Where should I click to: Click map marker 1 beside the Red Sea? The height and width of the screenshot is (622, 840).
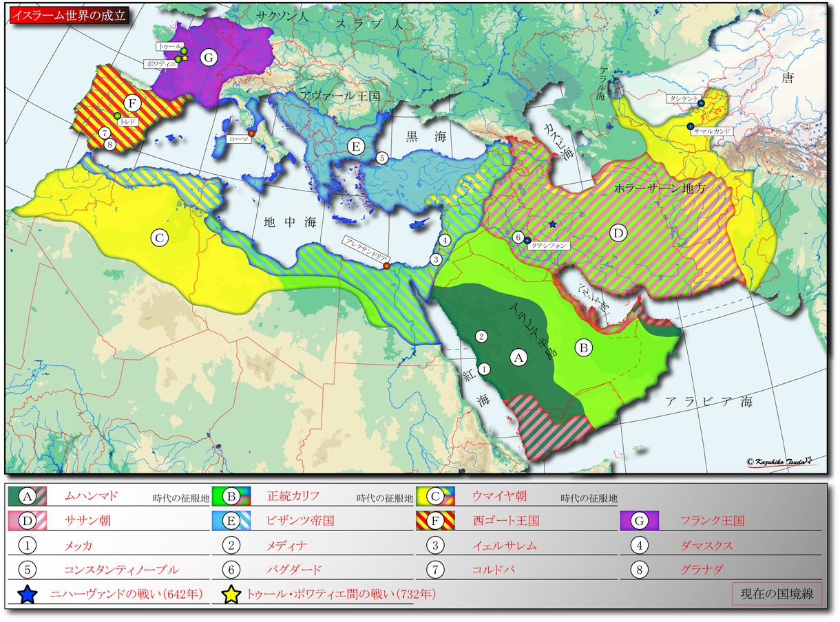click(484, 369)
